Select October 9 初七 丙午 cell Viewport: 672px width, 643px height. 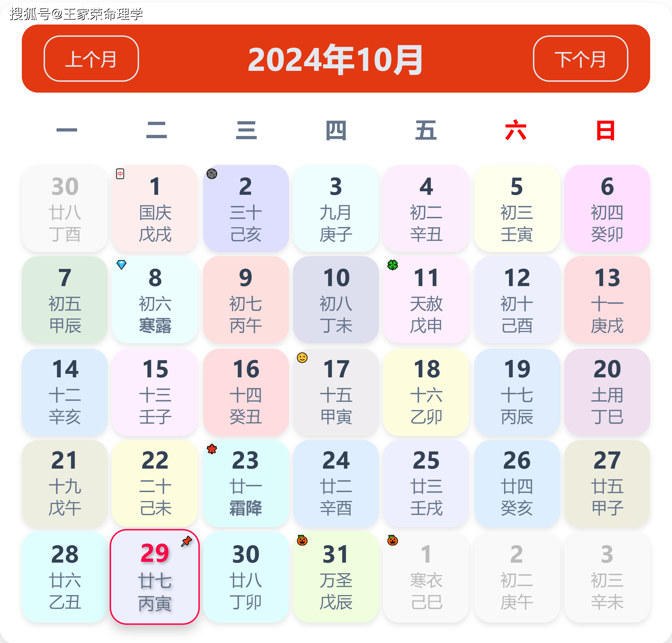(246, 300)
